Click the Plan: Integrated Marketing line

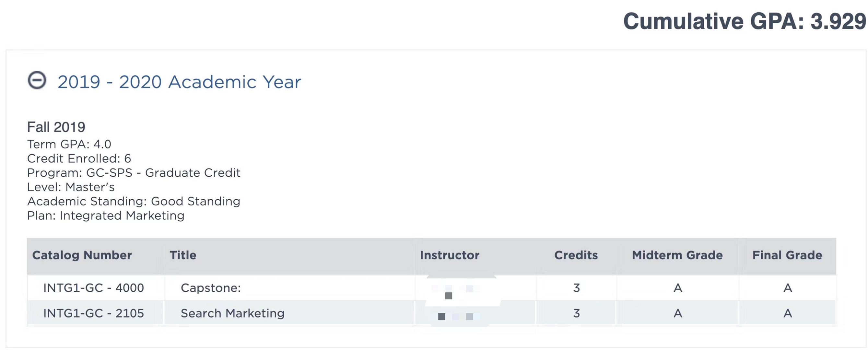click(106, 216)
